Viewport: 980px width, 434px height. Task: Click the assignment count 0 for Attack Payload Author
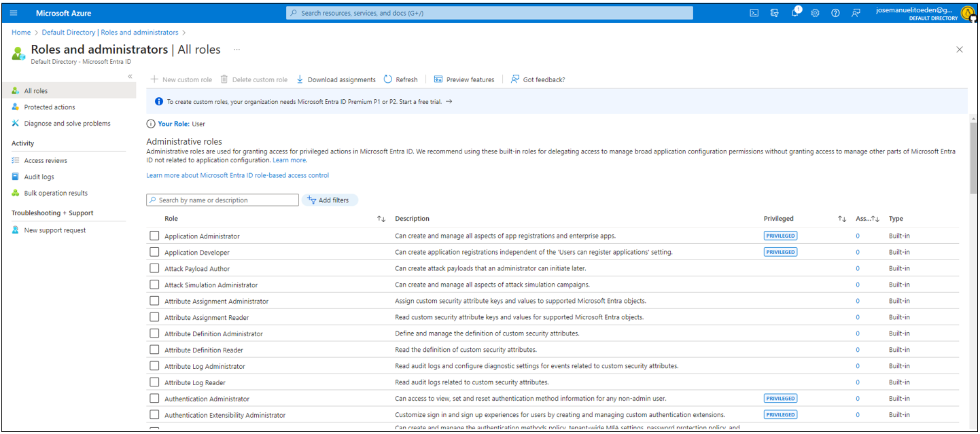click(x=858, y=268)
